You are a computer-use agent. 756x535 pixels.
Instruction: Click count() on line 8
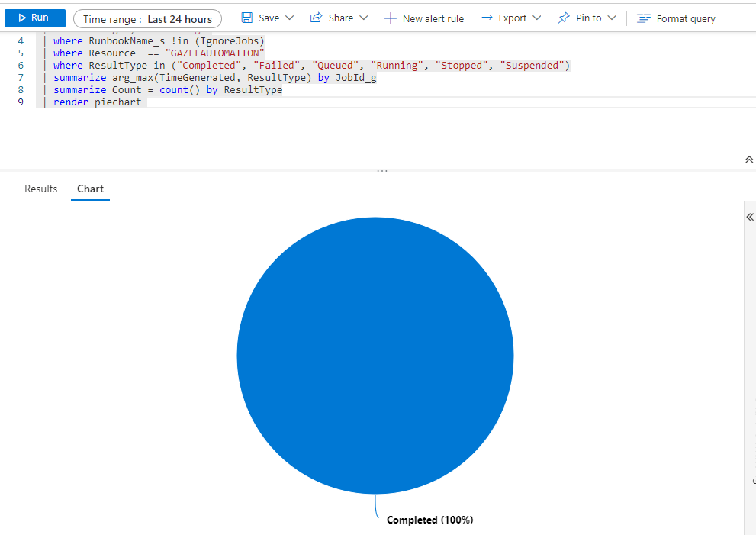[x=179, y=90]
